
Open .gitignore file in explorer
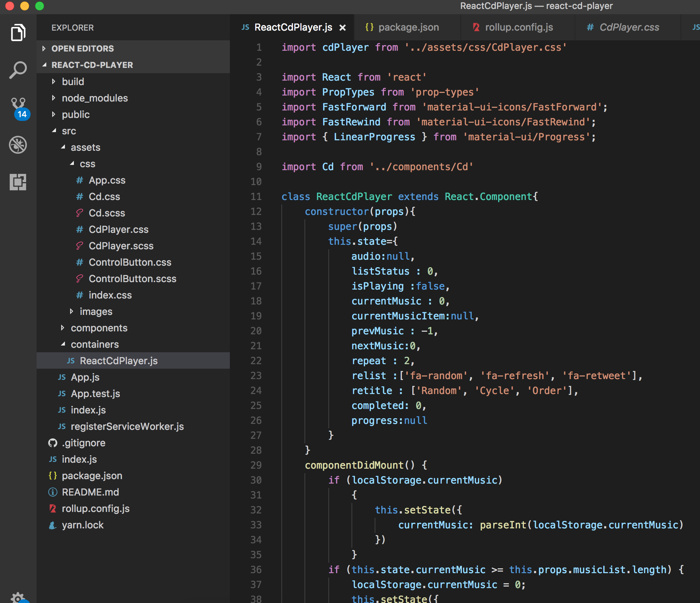point(84,443)
